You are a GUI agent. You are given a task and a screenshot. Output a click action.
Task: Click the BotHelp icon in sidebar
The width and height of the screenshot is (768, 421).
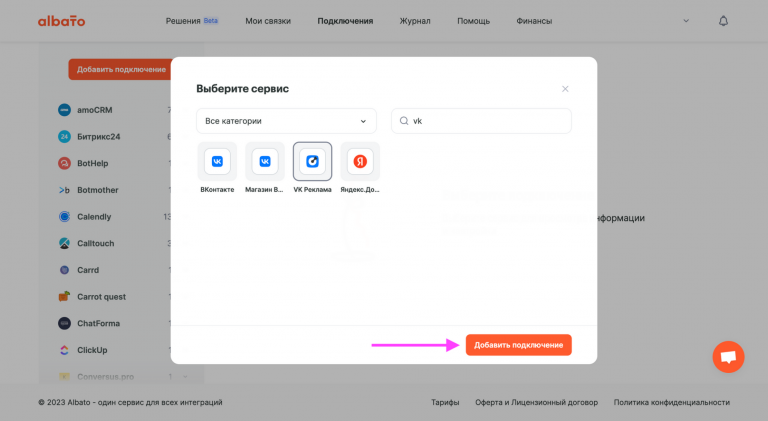click(x=64, y=163)
